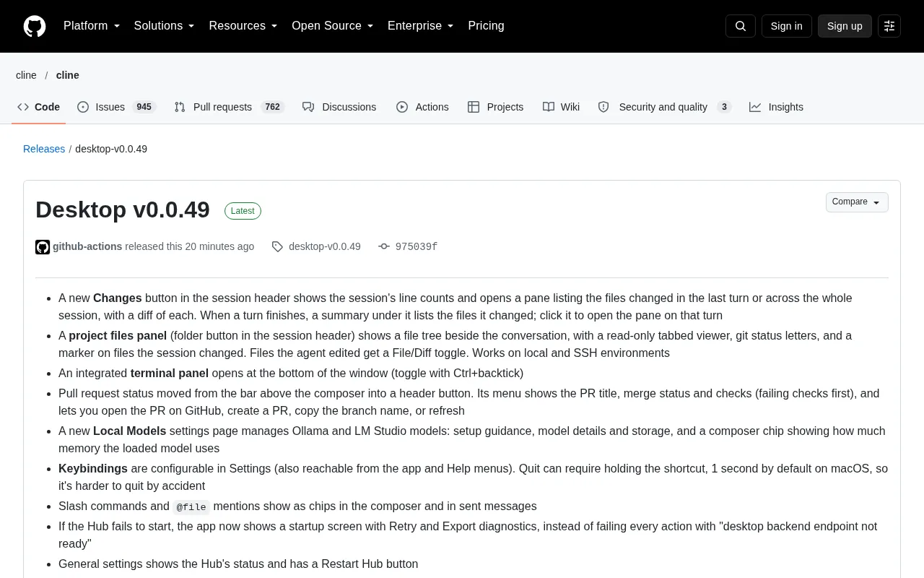Image resolution: width=924 pixels, height=578 pixels.
Task: Go to the Pull requests tab
Action: 230,107
